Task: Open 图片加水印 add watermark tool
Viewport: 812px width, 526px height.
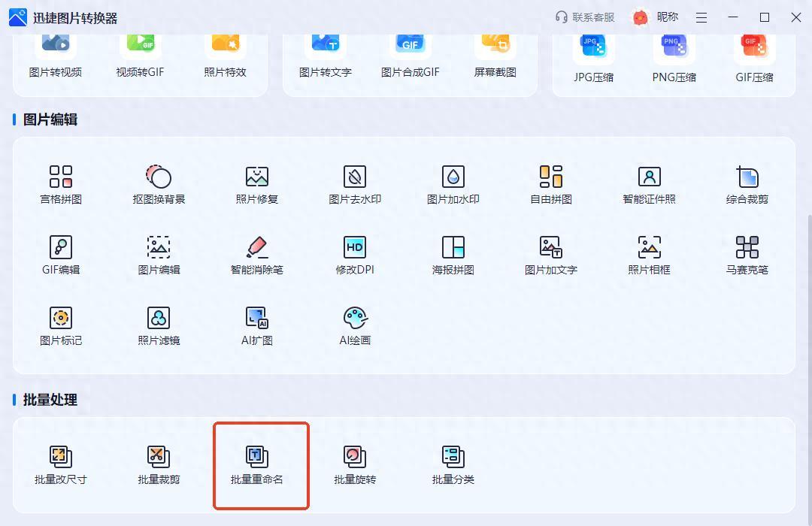Action: [x=453, y=184]
